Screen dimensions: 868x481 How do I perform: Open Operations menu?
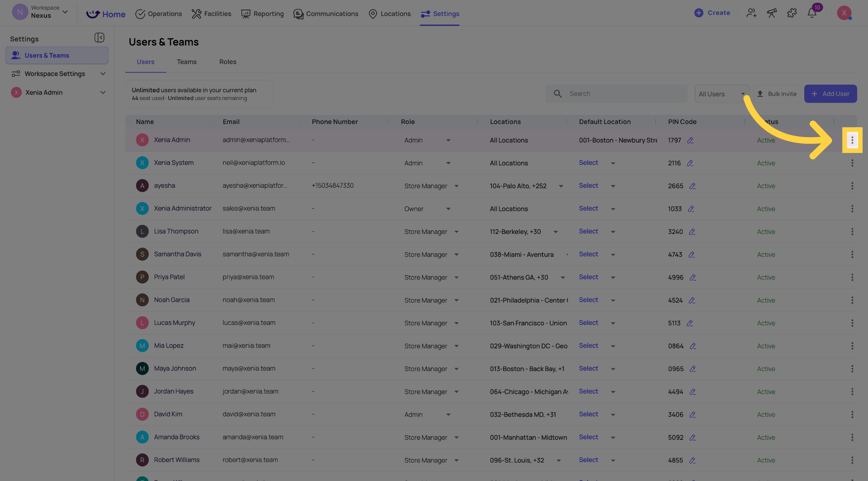(x=159, y=14)
